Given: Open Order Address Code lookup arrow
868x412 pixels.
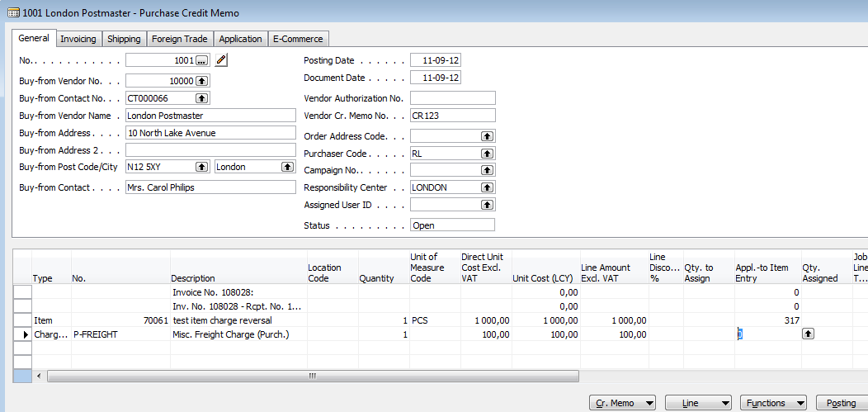Looking at the screenshot, I should pyautogui.click(x=487, y=136).
